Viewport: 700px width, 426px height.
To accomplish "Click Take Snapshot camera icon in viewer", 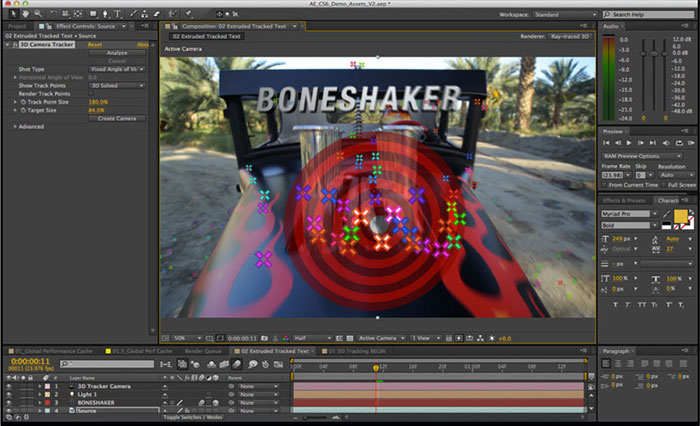I will tap(264, 338).
